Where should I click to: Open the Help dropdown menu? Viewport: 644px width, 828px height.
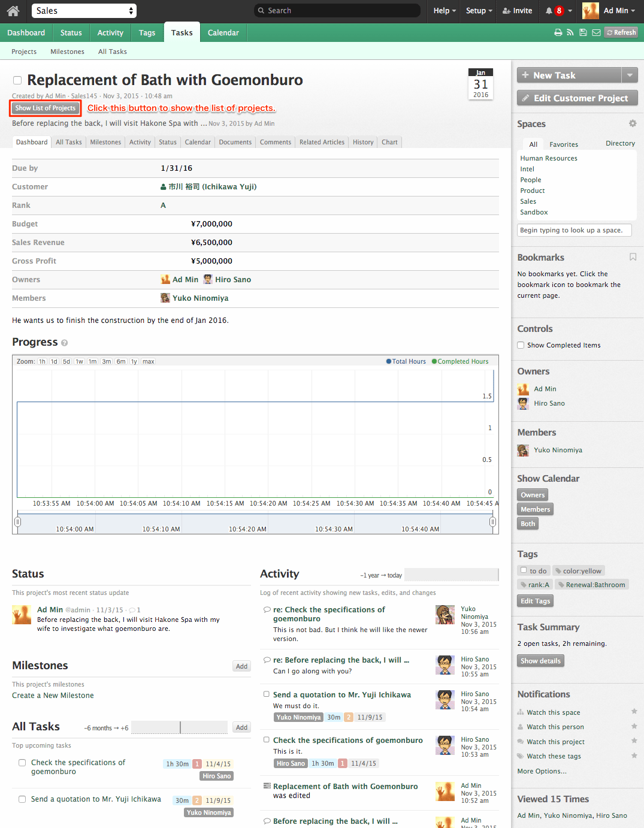tap(445, 11)
